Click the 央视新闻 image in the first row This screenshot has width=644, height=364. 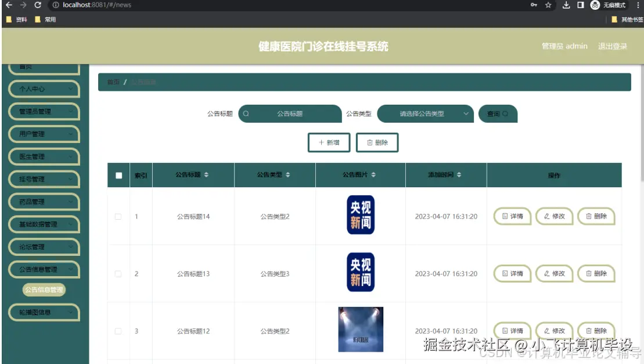point(359,216)
